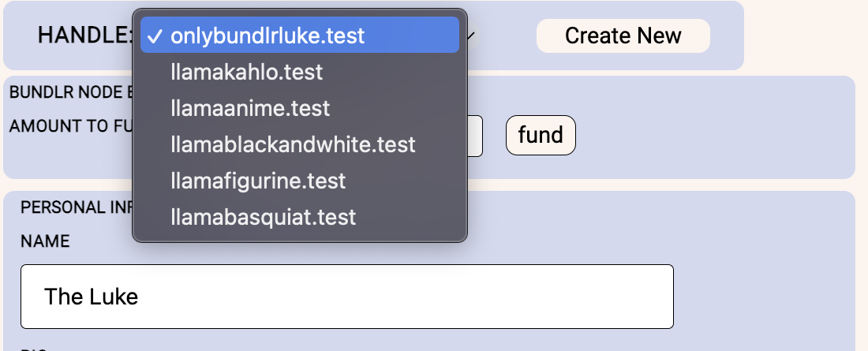Click the NAME field label
Viewport: 868px width, 351px height.
45,241
